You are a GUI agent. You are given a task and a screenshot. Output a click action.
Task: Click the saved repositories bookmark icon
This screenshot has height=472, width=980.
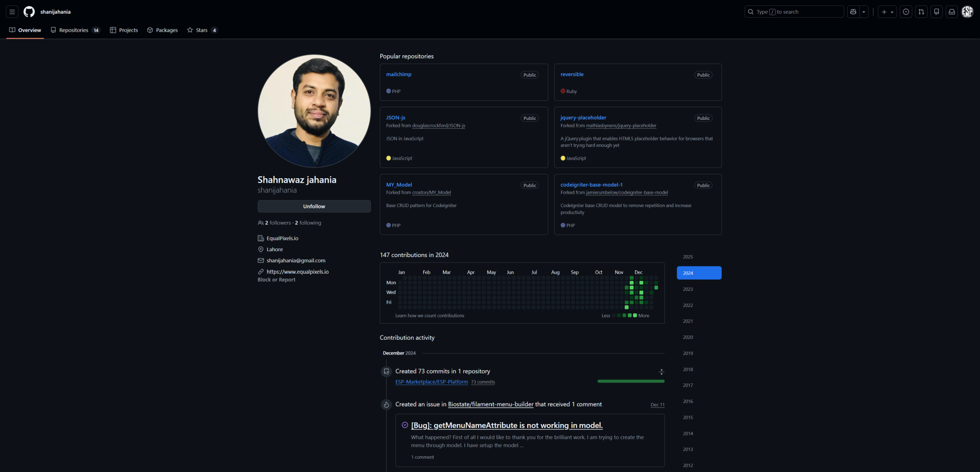tap(936, 11)
